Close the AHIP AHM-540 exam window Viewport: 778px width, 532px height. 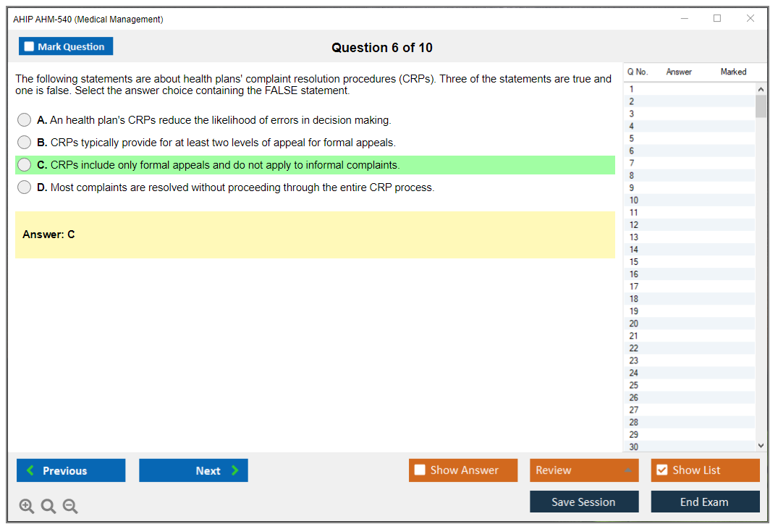tap(750, 19)
